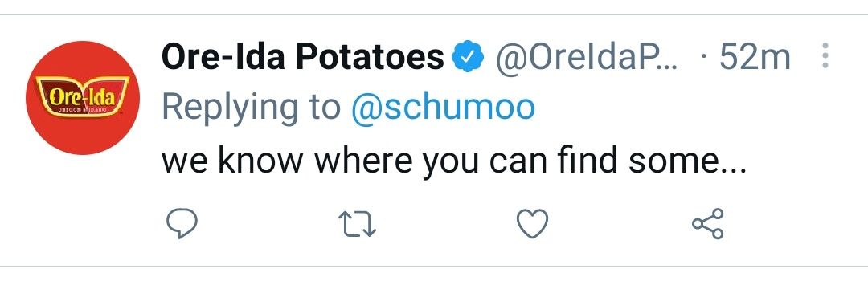This screenshot has height=289, width=868.
Task: Tap the blue verified badge
Action: pyautogui.click(x=469, y=56)
